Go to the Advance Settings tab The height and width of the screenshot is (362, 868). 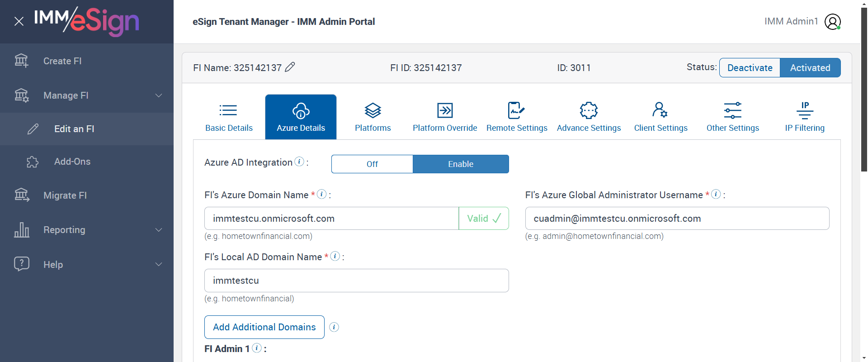[x=589, y=117]
